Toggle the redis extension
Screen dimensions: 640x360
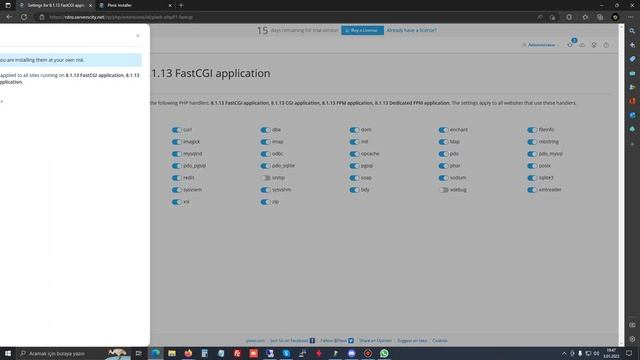coord(176,178)
